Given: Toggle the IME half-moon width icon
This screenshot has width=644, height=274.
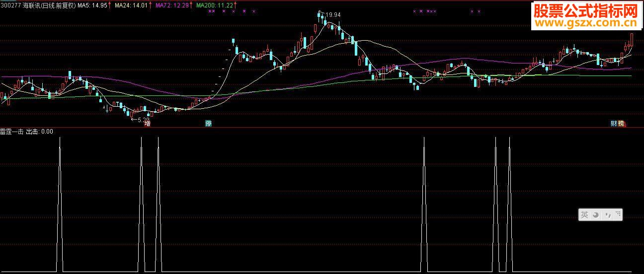Looking at the screenshot, I should (595, 215).
